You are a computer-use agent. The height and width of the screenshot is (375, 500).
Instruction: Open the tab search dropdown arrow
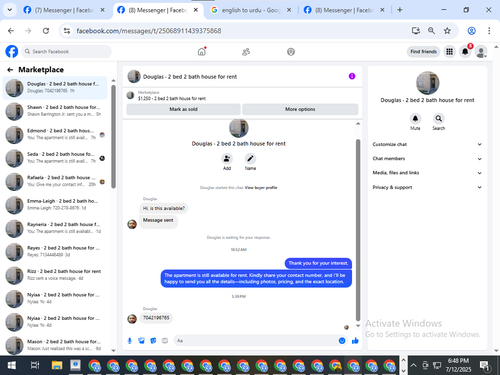click(10, 10)
